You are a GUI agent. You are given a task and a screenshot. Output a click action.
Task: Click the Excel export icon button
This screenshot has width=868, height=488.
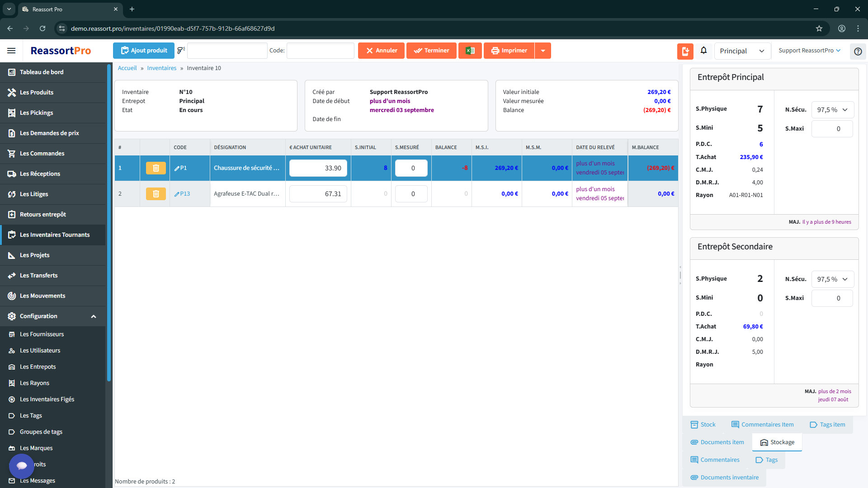coord(470,51)
